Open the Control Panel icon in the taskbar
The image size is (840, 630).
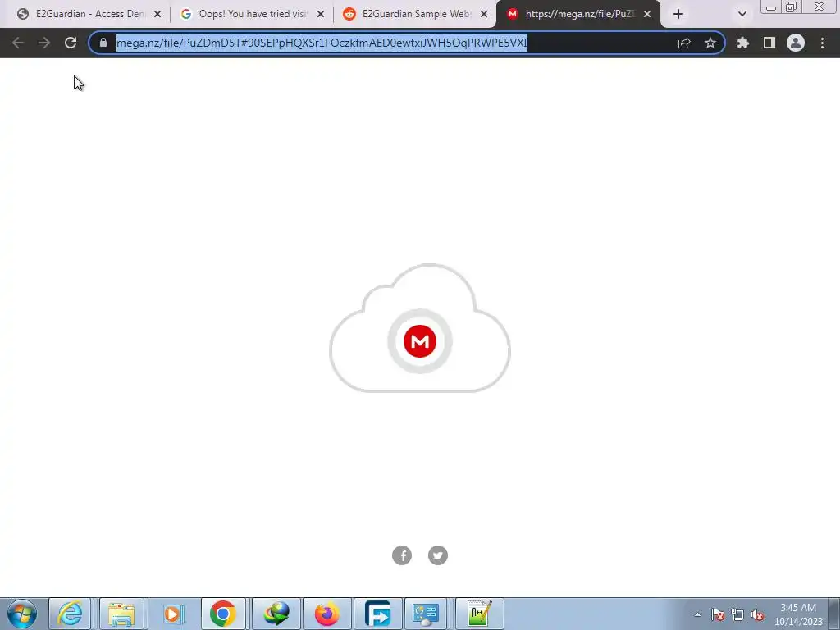pyautogui.click(x=426, y=614)
